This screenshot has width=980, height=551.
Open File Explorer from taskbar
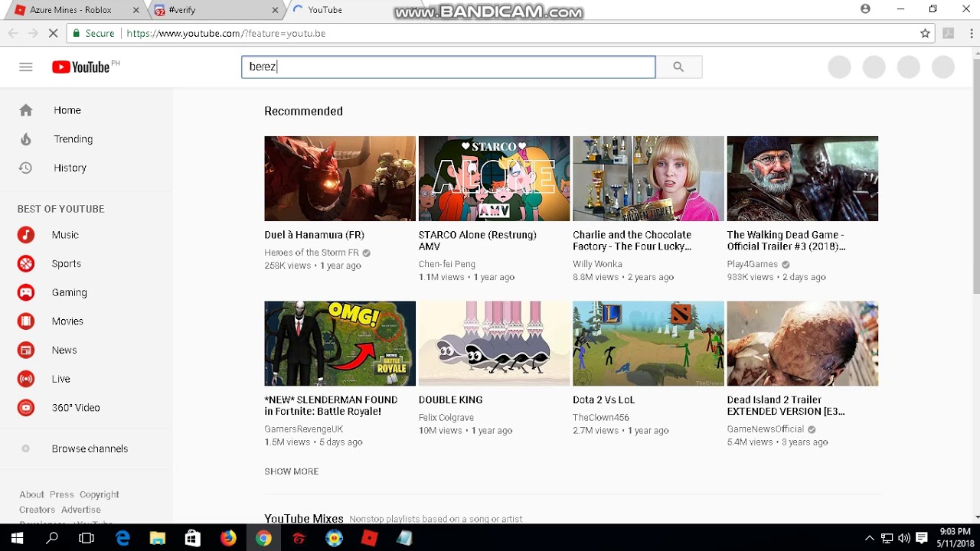[158, 538]
